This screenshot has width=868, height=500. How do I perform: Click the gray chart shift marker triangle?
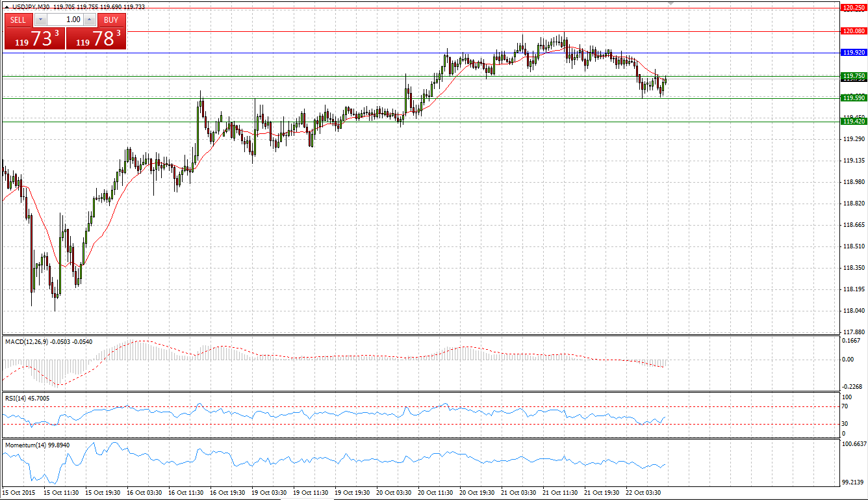point(671,3)
